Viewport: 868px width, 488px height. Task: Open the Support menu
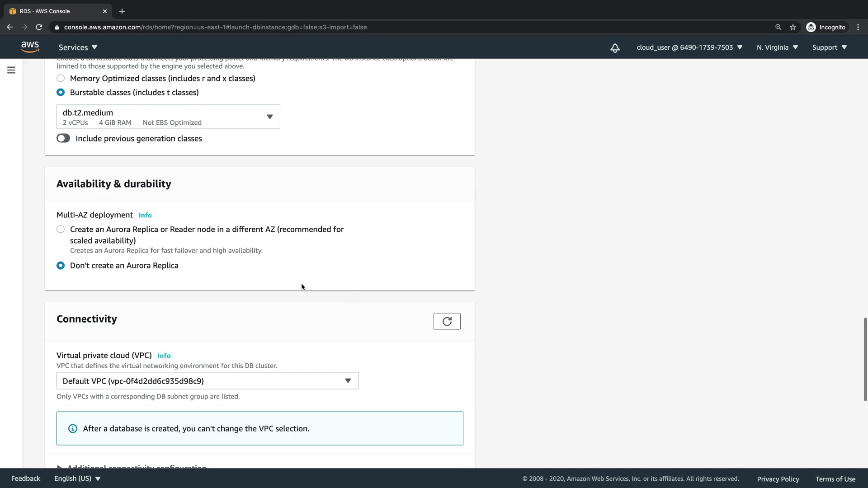829,47
